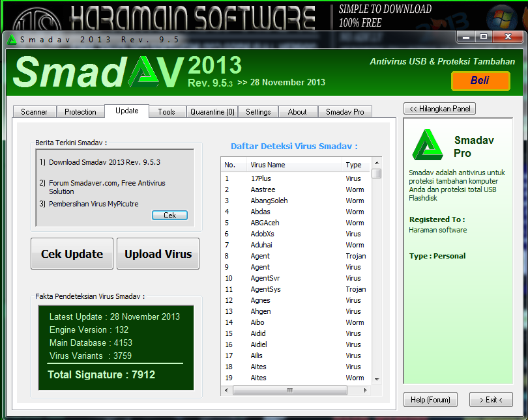Select the AgentSys row
528x420 pixels.
click(x=297, y=290)
